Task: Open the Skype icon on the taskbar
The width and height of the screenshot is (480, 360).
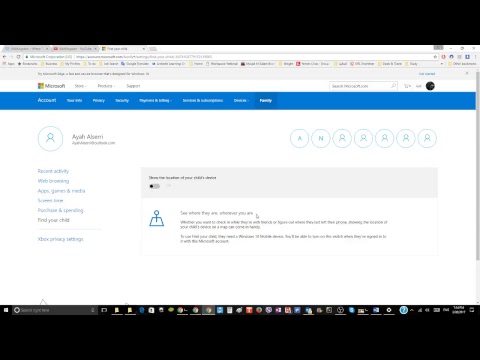Action: point(352,310)
